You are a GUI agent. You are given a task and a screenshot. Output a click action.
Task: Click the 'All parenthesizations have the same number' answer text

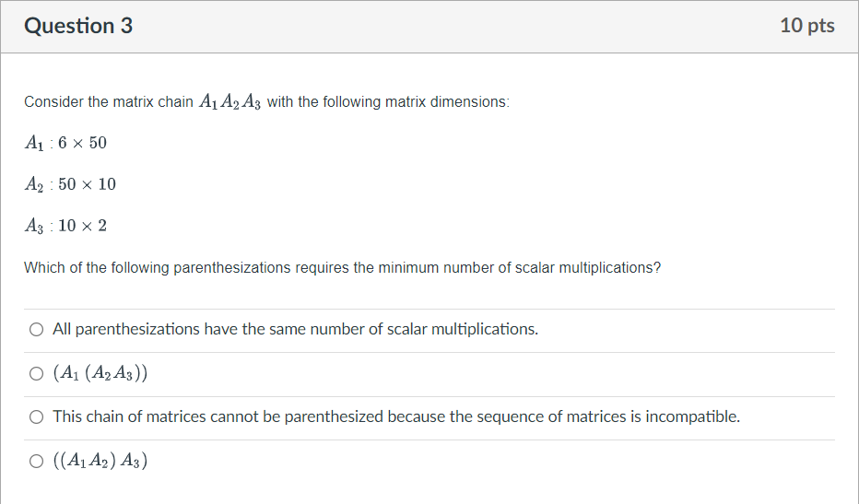[295, 329]
